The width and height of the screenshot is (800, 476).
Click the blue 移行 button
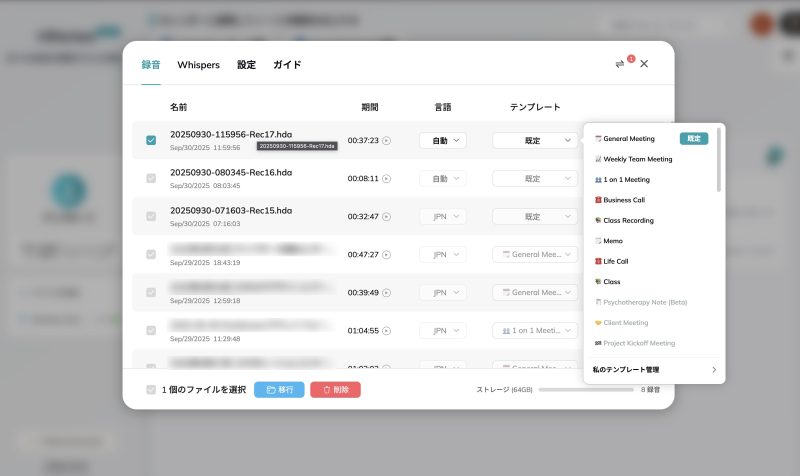tap(279, 390)
